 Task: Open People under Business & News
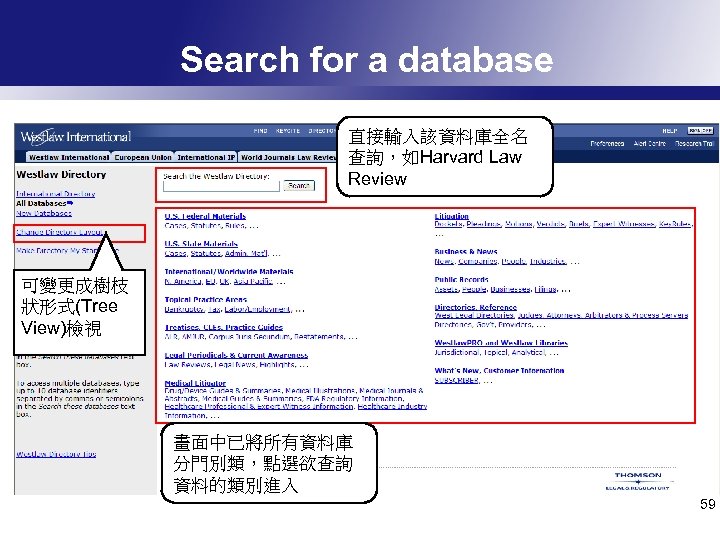[513, 261]
